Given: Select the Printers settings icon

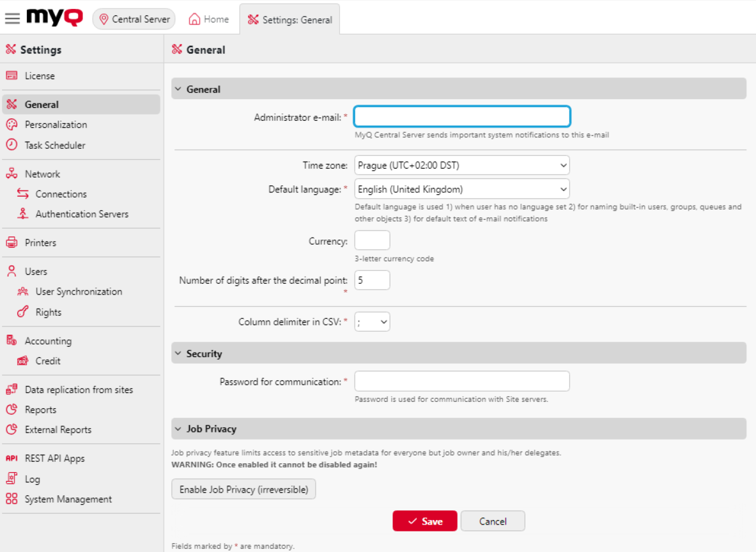Looking at the screenshot, I should [10, 243].
